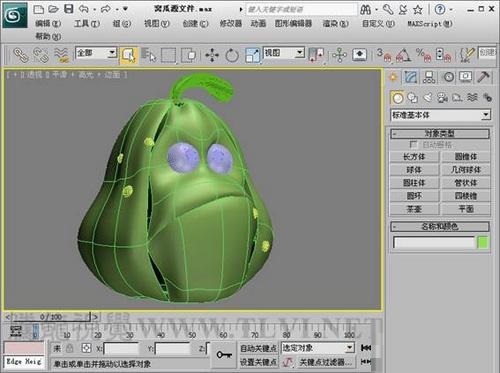
Task: Open the 工具(T) menu
Action: click(x=87, y=24)
